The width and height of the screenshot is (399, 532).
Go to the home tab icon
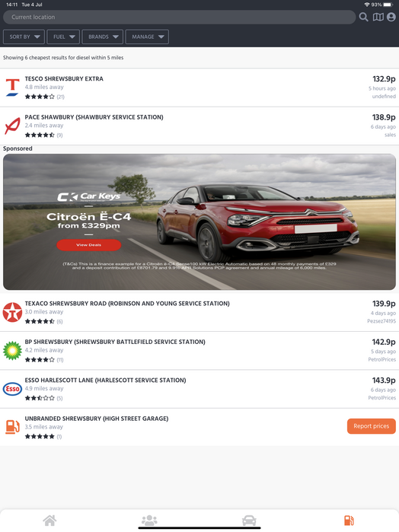coord(49,520)
